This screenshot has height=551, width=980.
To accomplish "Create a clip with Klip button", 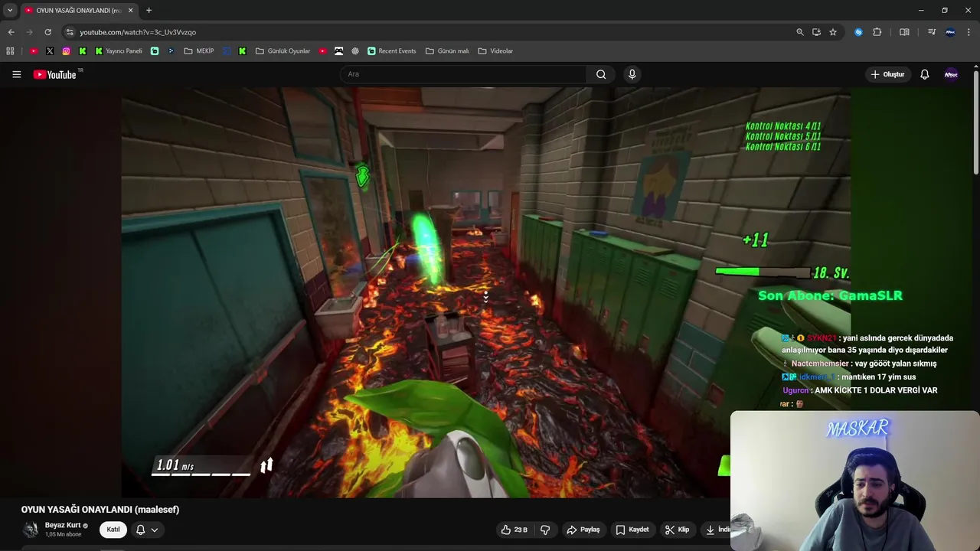I will [677, 530].
